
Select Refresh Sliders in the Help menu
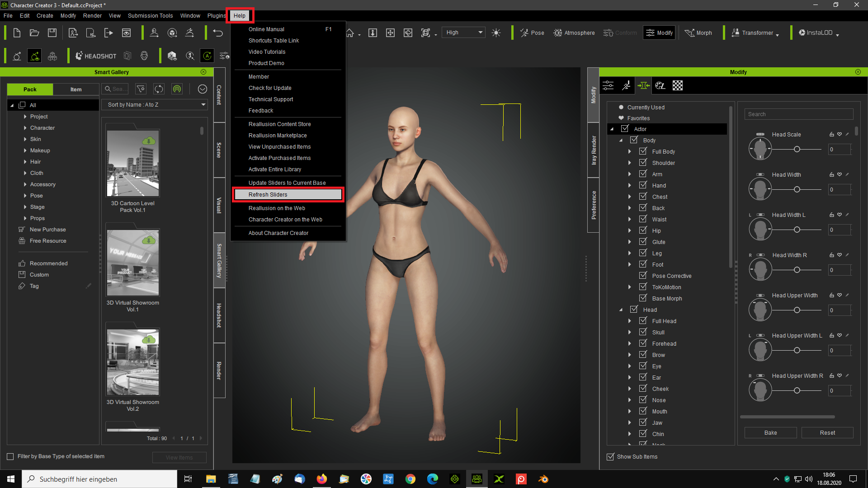[288, 194]
